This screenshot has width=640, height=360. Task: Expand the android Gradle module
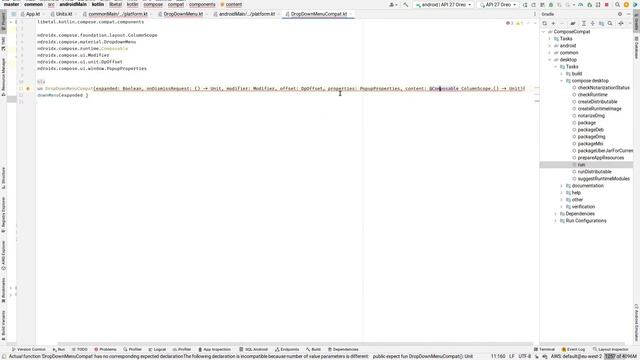coord(550,46)
